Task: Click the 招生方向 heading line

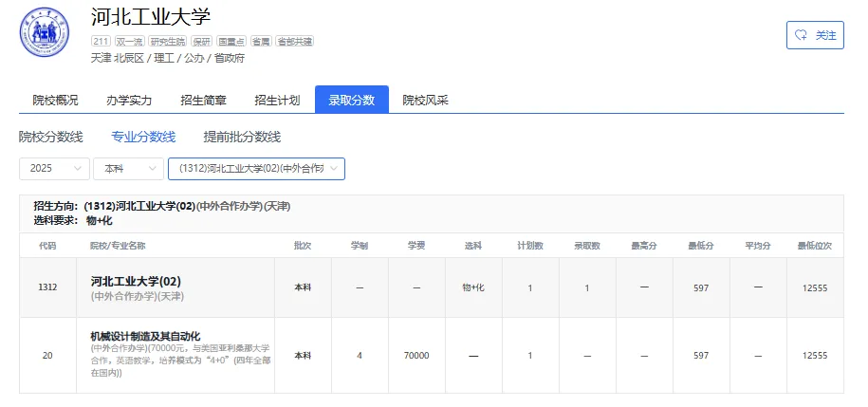Action: pyautogui.click(x=162, y=206)
